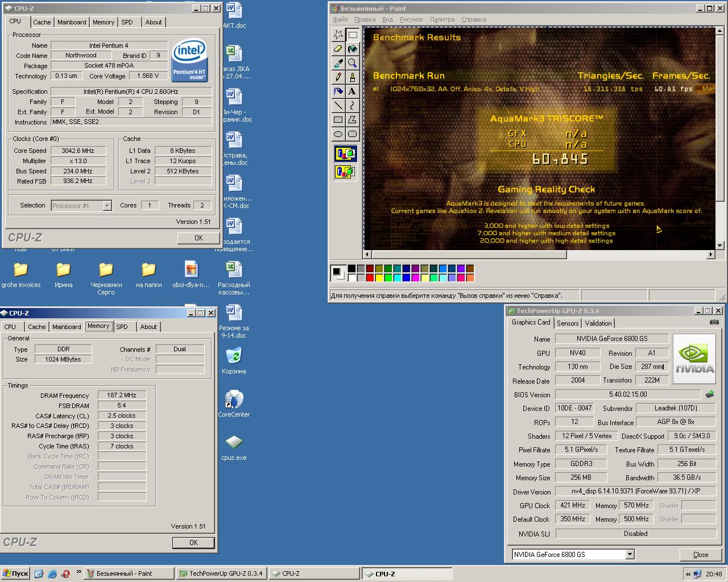This screenshot has width=728, height=582.
Task: Choose the transparent selection option in Paint
Action: [x=345, y=172]
